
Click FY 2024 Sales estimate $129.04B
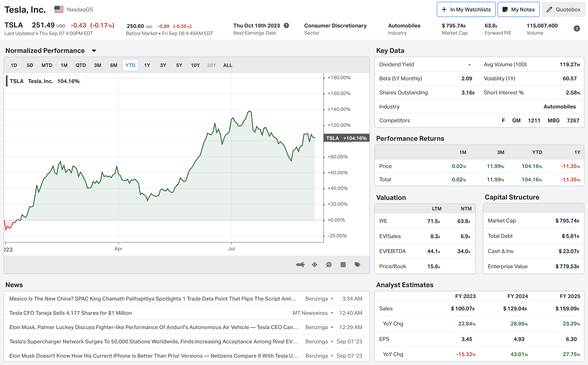pos(515,309)
